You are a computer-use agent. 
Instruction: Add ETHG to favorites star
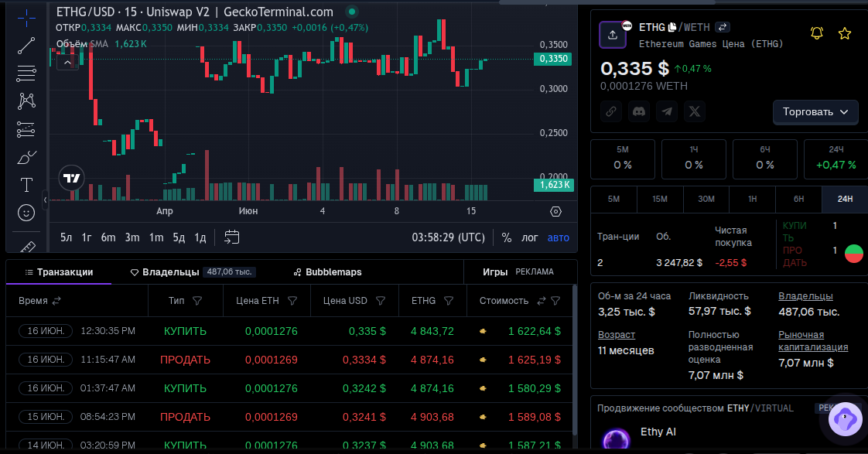point(845,33)
